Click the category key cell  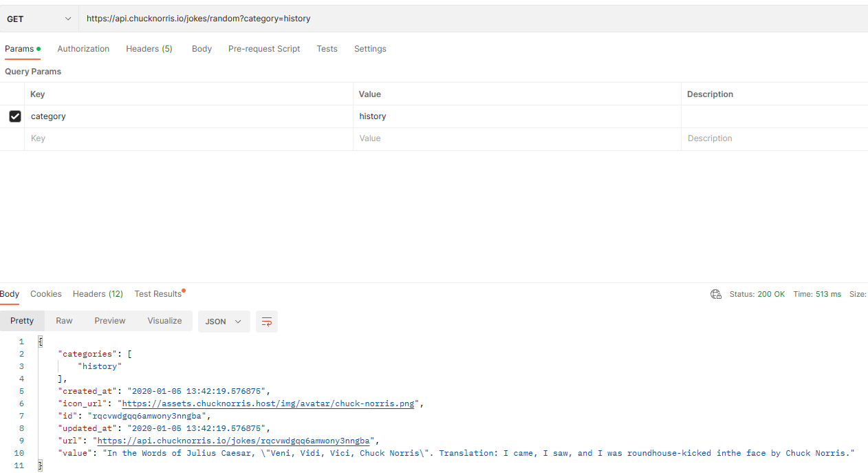(x=189, y=116)
